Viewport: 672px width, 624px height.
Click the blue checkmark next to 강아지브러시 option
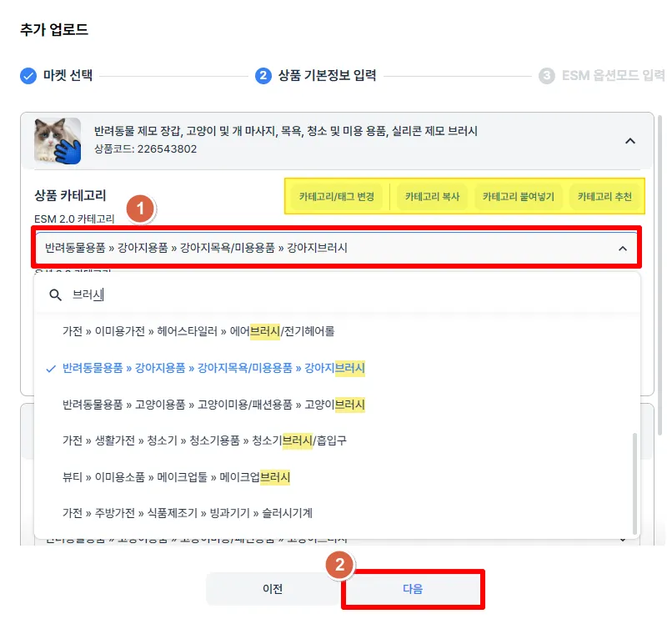click(51, 369)
